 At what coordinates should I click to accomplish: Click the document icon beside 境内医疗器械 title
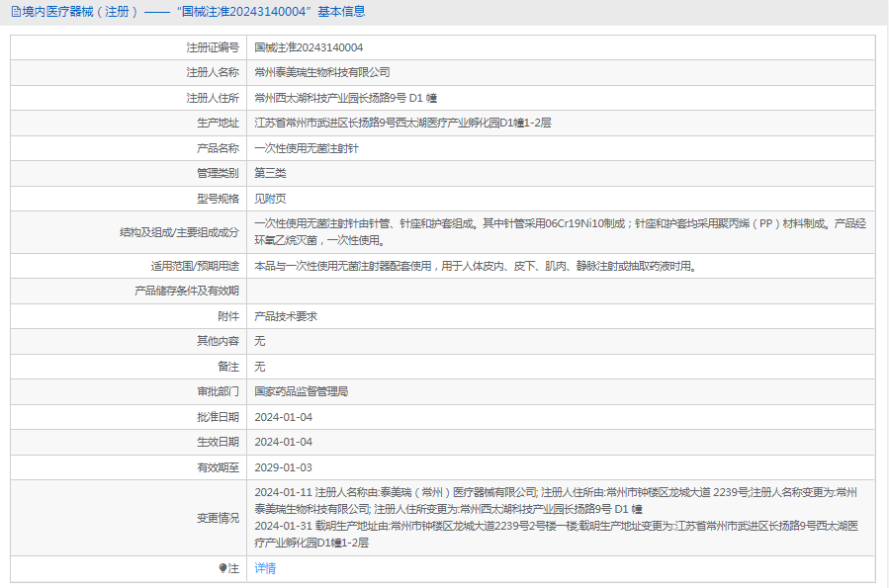pos(16,11)
